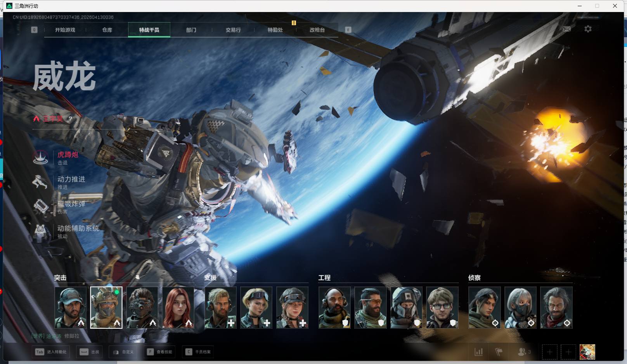
Task: Click the 查看技能 button
Action: (160, 352)
